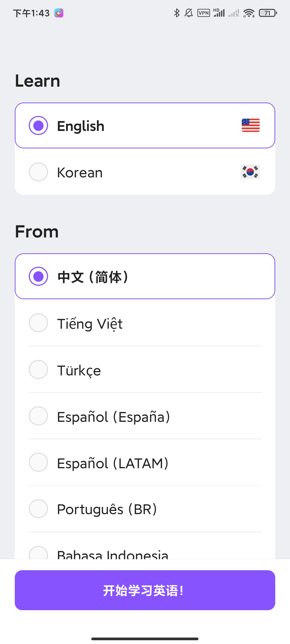The image size is (290, 644).
Task: Tap the rocket app icon in status bar
Action: 59,13
